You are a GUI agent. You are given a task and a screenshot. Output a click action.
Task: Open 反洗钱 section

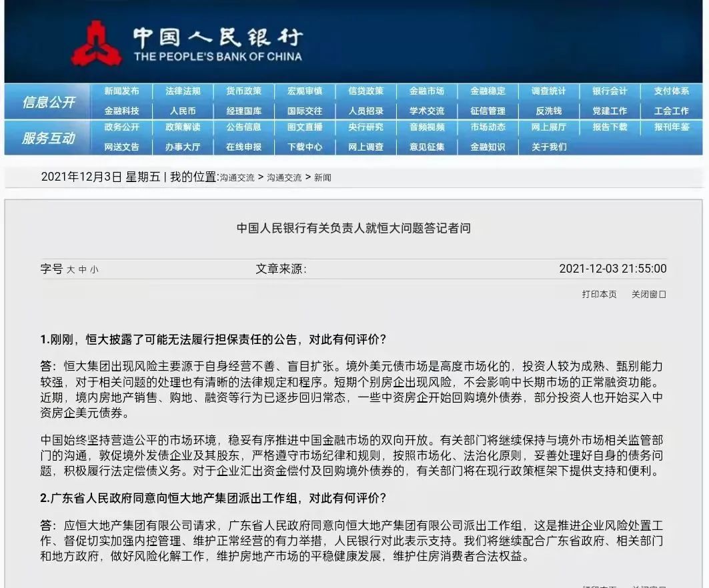[x=549, y=111]
